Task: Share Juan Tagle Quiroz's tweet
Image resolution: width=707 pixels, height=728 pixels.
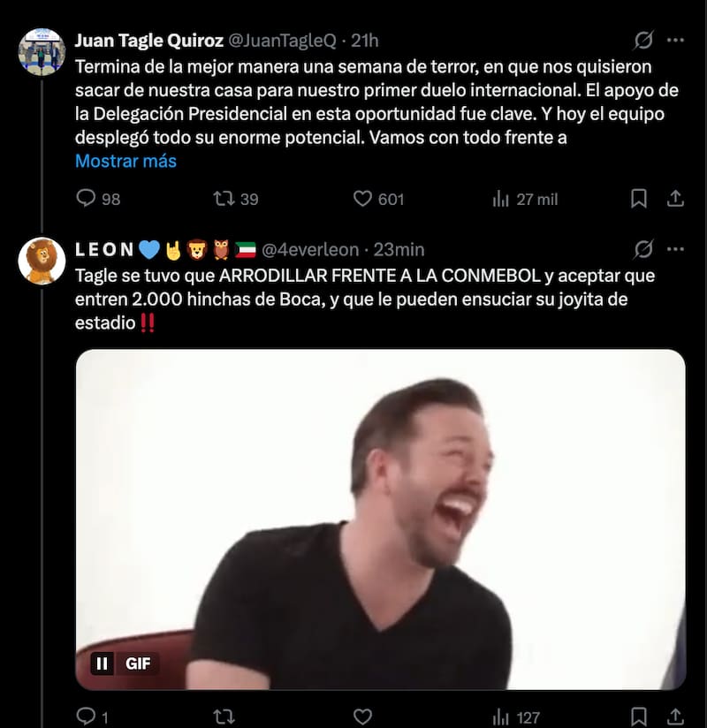Action: pyautogui.click(x=674, y=199)
